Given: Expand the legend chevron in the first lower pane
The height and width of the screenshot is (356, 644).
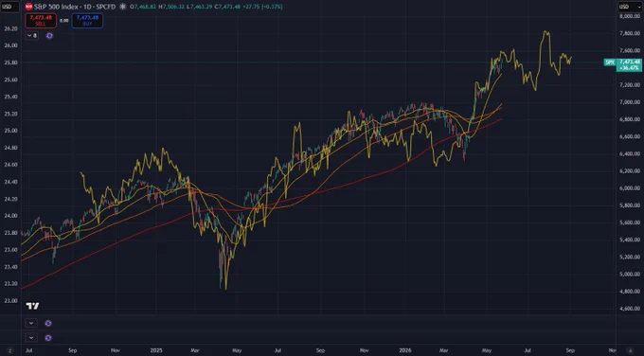Looking at the screenshot, I should tap(31, 323).
